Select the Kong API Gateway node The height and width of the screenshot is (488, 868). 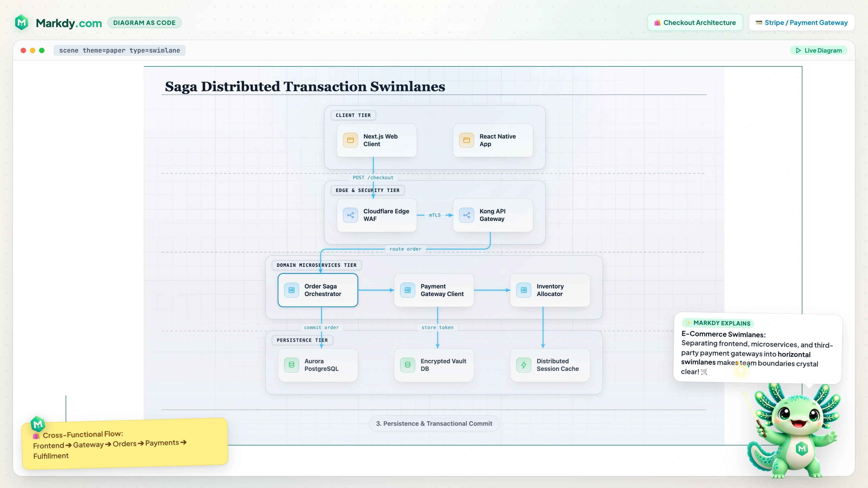pos(493,215)
